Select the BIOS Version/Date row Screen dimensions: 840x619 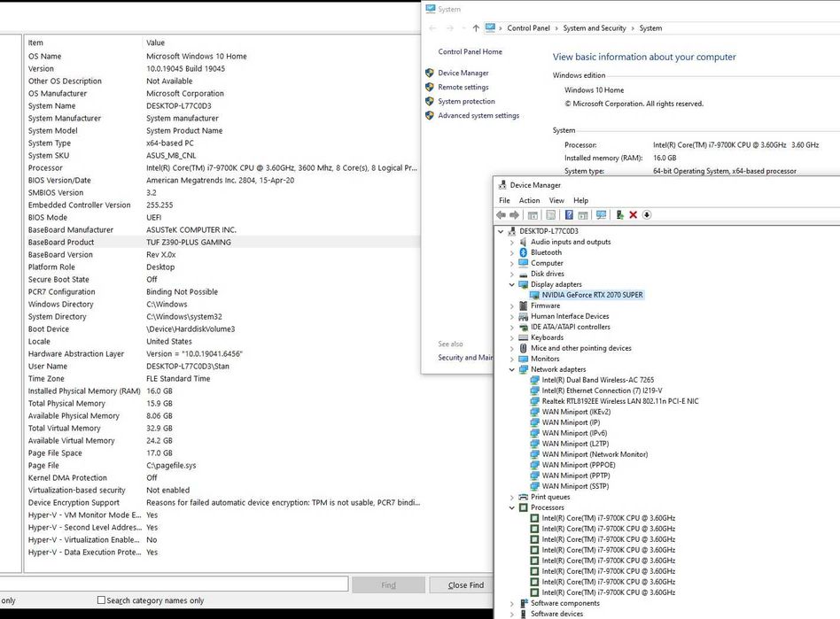(x=222, y=181)
